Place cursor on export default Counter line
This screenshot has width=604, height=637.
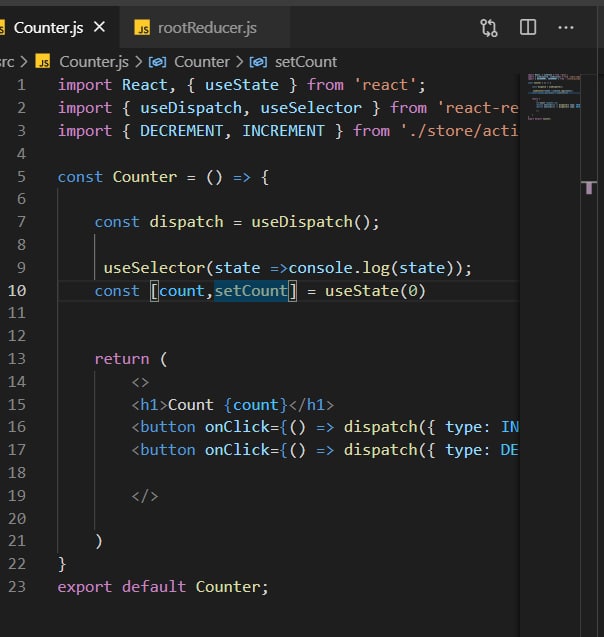[163, 587]
